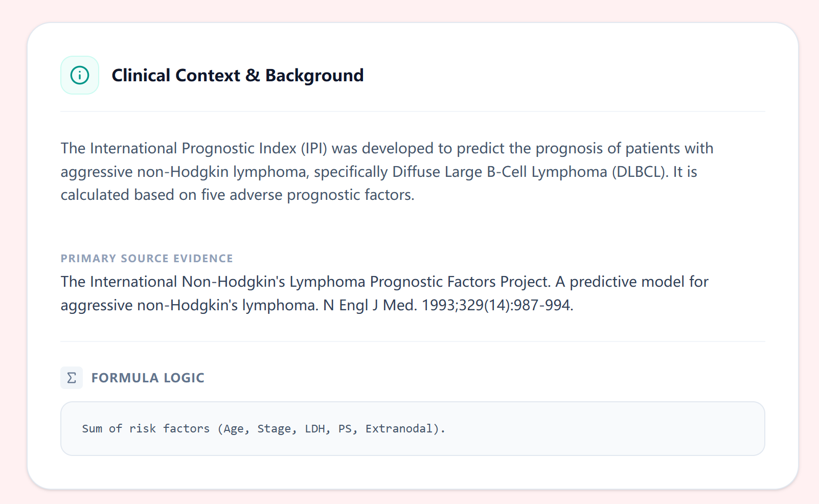Click the sigma icon next to Formula Logic

72,378
